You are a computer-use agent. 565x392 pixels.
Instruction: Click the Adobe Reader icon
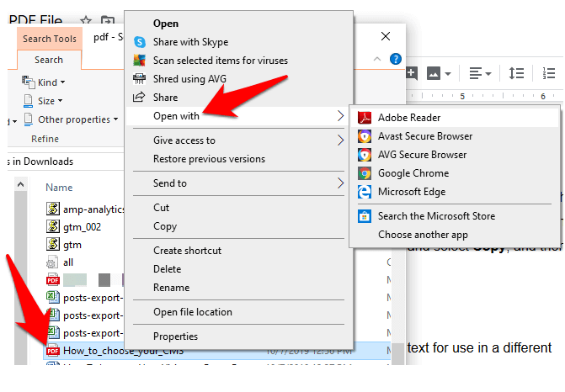pos(365,118)
